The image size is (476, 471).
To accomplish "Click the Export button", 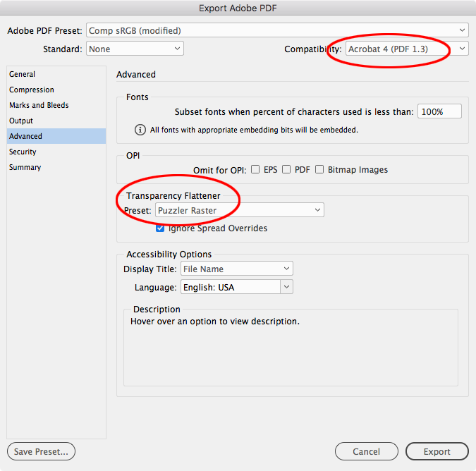I will point(437,451).
